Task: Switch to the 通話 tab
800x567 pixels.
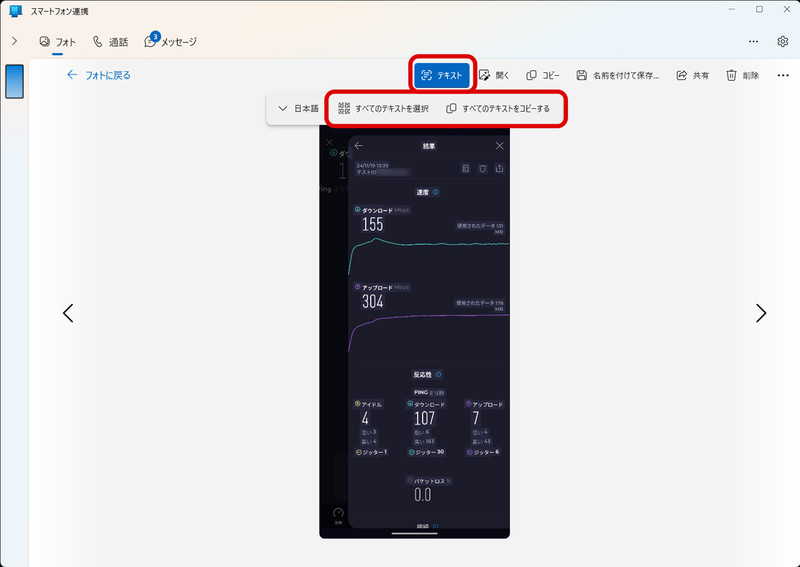Action: point(110,42)
